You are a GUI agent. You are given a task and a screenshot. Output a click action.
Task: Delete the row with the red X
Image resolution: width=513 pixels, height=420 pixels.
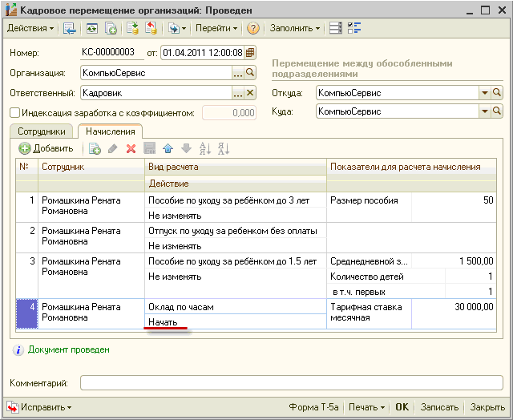click(131, 149)
